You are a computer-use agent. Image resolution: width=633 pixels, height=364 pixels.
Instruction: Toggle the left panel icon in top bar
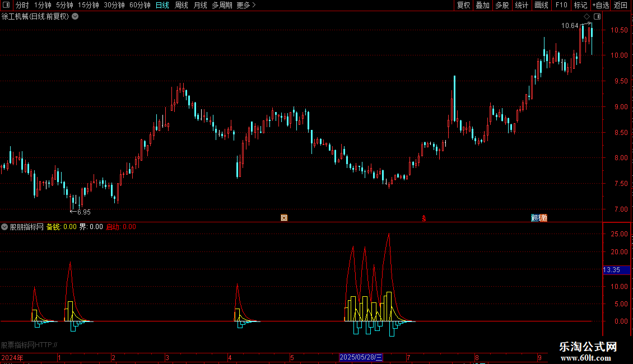coord(6,5)
